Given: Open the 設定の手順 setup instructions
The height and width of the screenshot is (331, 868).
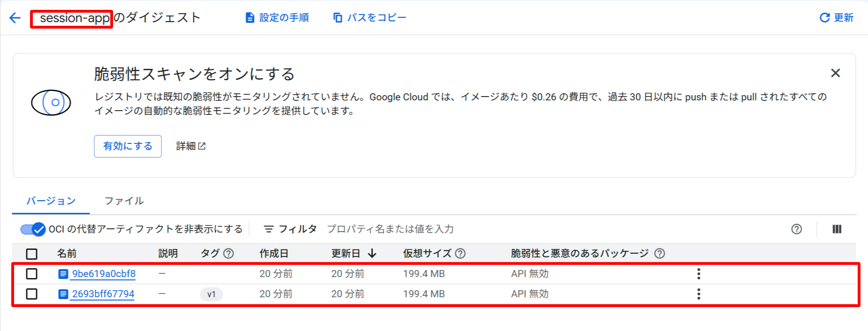Looking at the screenshot, I should point(277,18).
